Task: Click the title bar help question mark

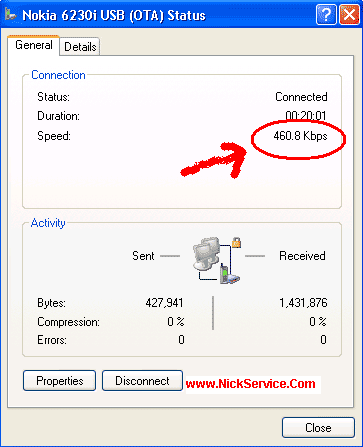Action: 326,15
